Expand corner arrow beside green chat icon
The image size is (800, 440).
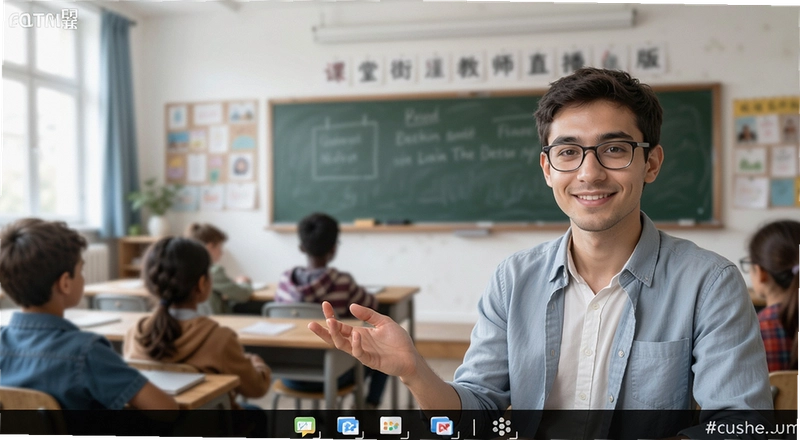(x=318, y=435)
